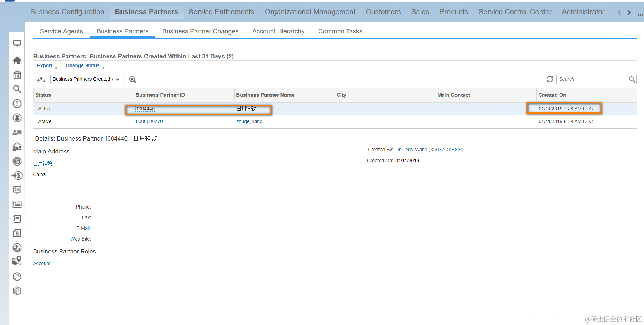
Task: Open the stacked cube sidebar icon
Action: click(17, 291)
